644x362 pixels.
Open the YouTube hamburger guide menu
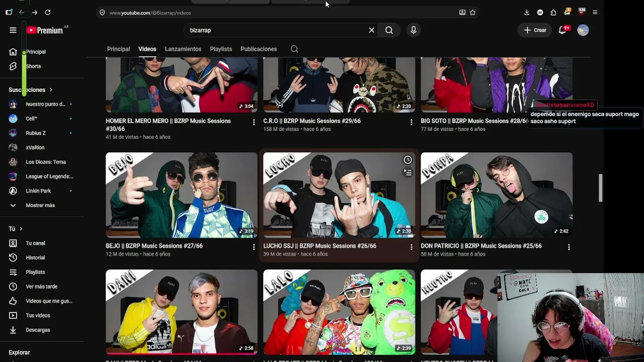point(13,30)
